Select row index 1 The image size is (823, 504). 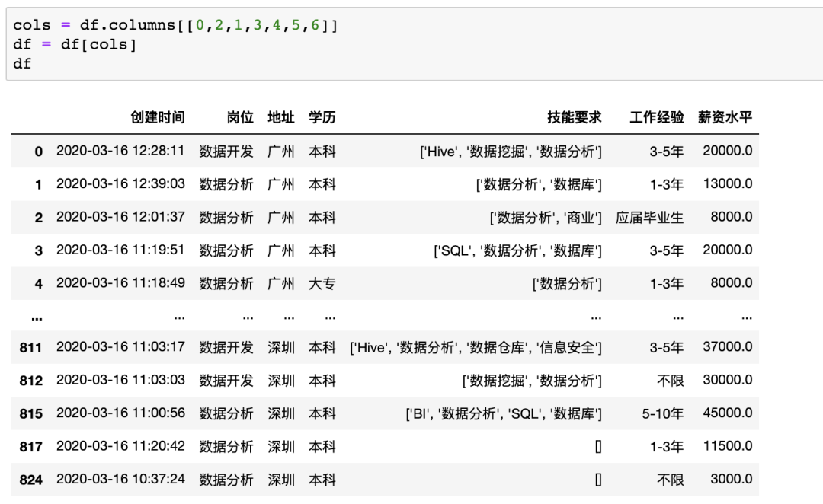38,184
